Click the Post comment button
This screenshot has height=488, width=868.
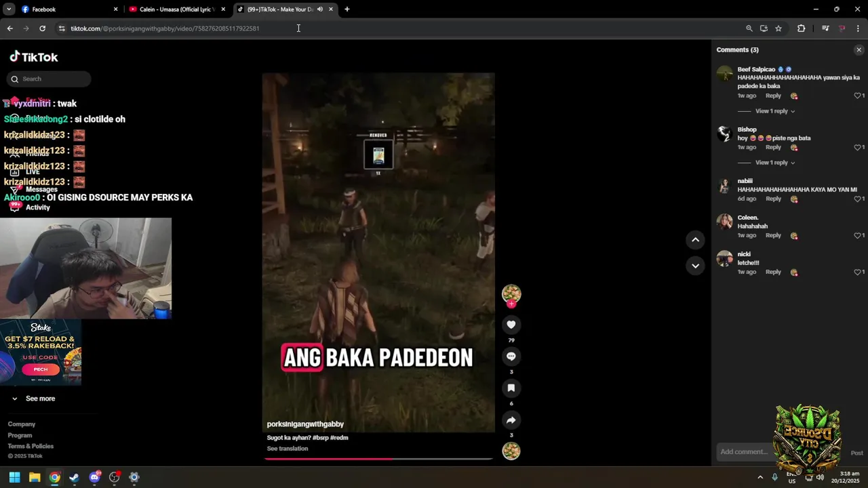(x=857, y=453)
